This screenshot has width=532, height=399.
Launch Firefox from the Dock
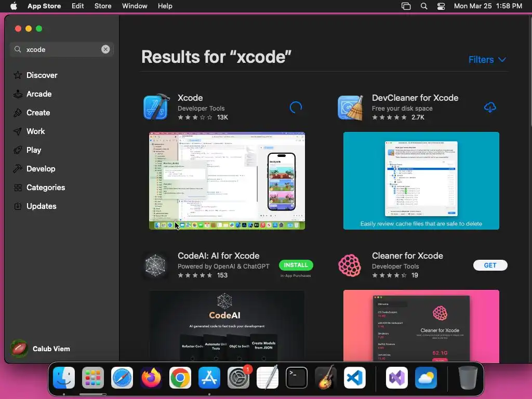151,378
